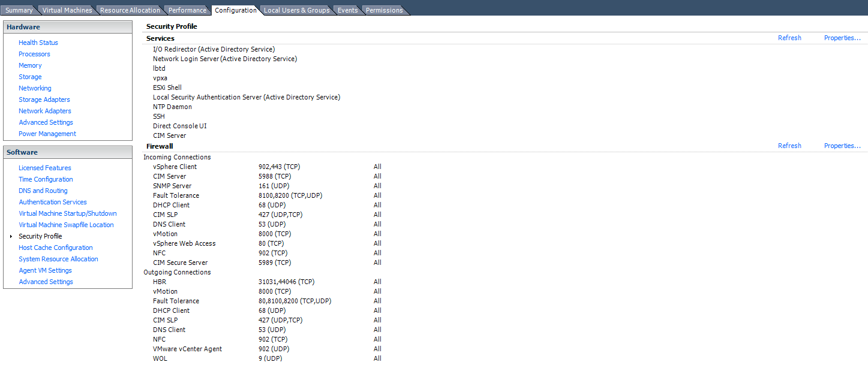Screen dimensions: 868x365
Task: Open the Networking hardware link
Action: pyautogui.click(x=35, y=88)
